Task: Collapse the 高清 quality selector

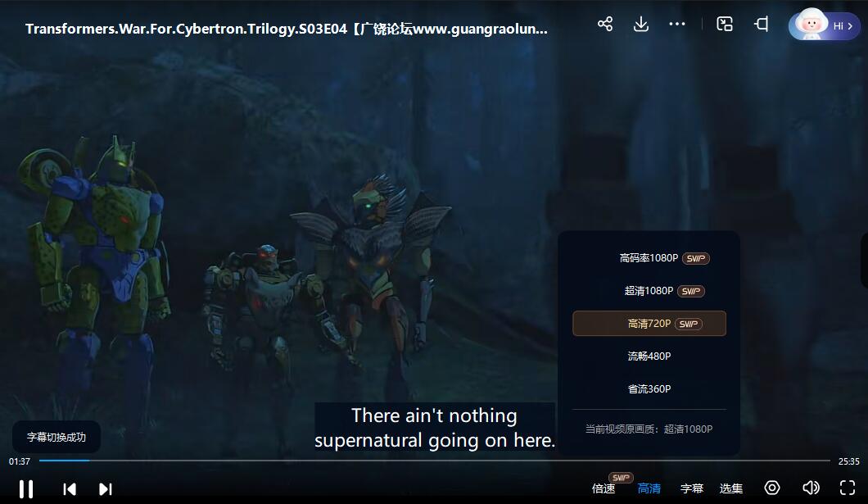Action: (649, 488)
